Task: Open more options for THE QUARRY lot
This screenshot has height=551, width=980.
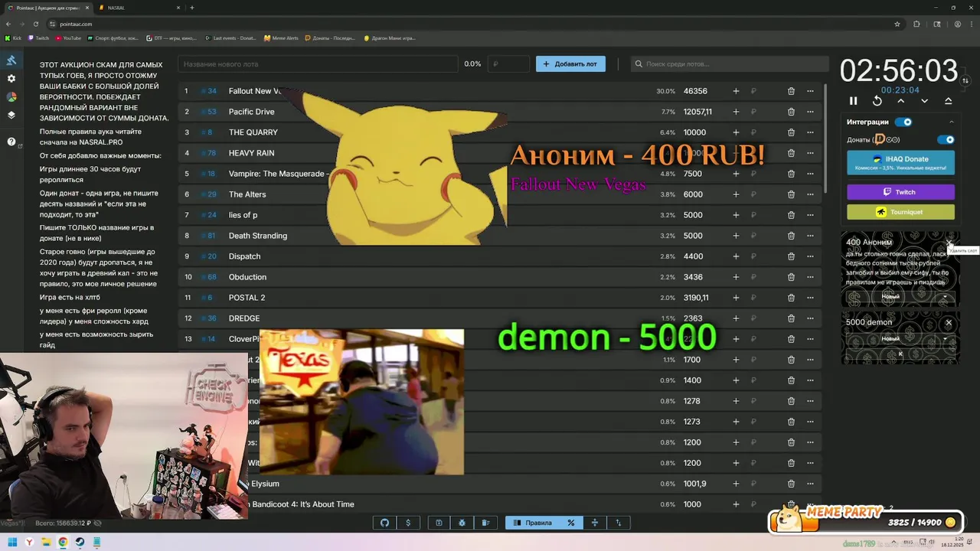Action: pos(810,132)
